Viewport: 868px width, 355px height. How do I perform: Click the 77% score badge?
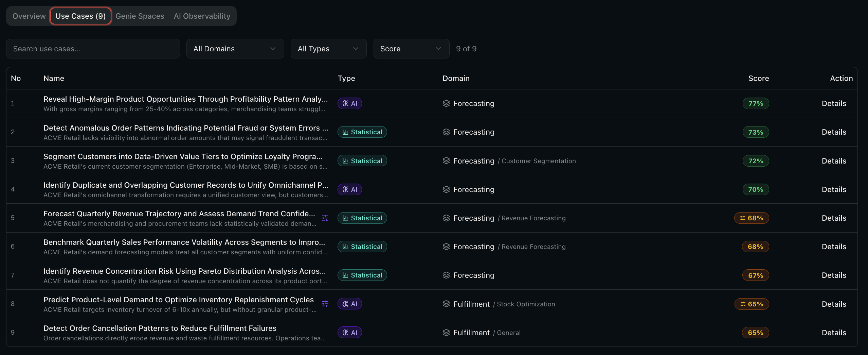(x=756, y=103)
